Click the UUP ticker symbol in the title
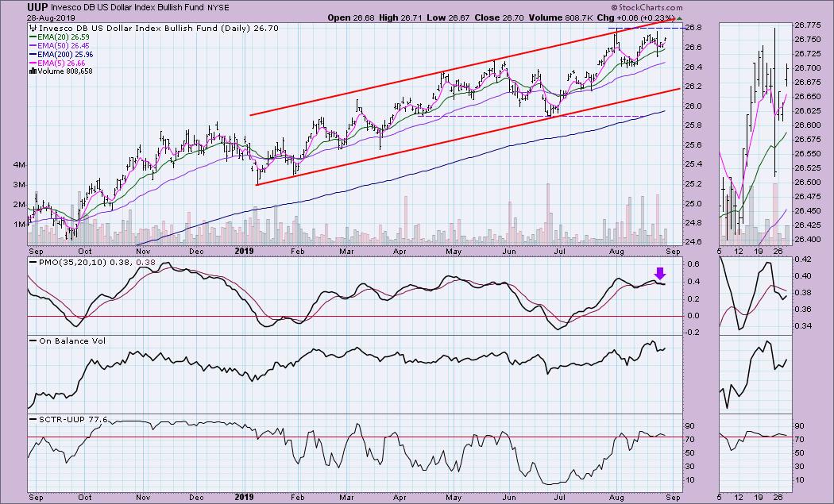Image resolution: width=834 pixels, height=504 pixels. click(x=37, y=7)
